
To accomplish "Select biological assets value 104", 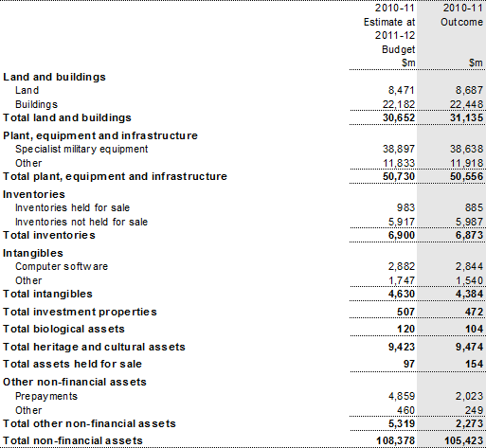I will coord(474,329).
